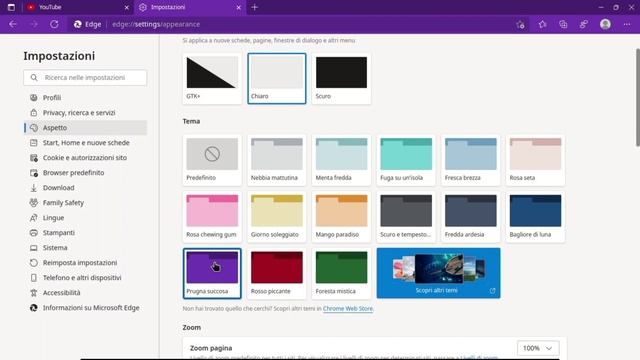Click the profile avatar icon

click(x=605, y=24)
